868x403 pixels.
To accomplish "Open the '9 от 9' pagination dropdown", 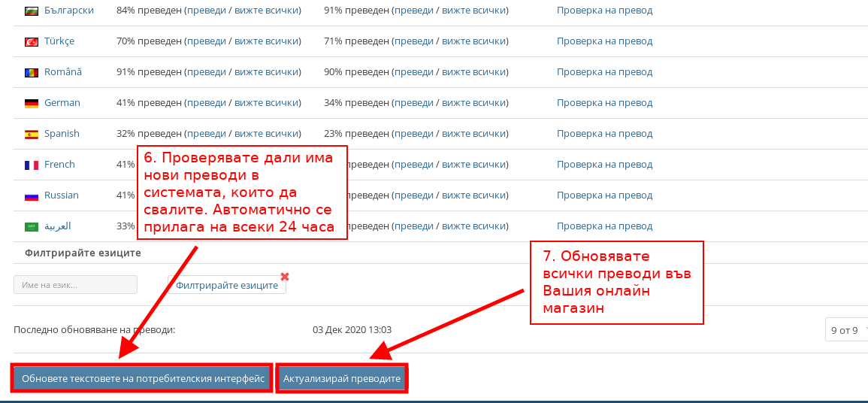I will pos(847,330).
